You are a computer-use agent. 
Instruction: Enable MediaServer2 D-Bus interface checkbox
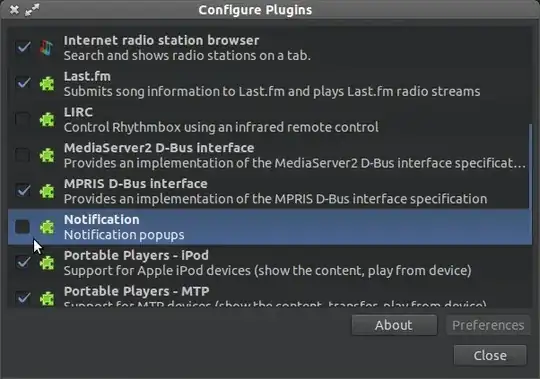pyautogui.click(x=23, y=155)
